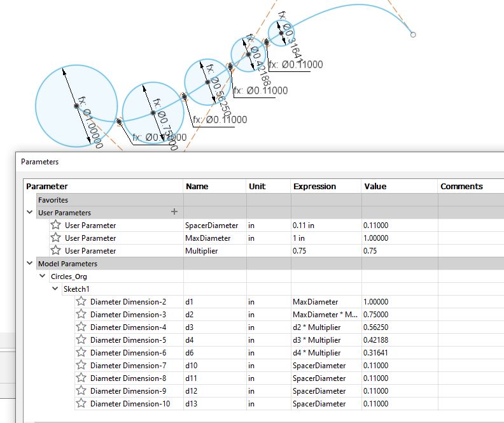
Task: Click d1 expression MaxDiameter
Action: click(x=316, y=302)
